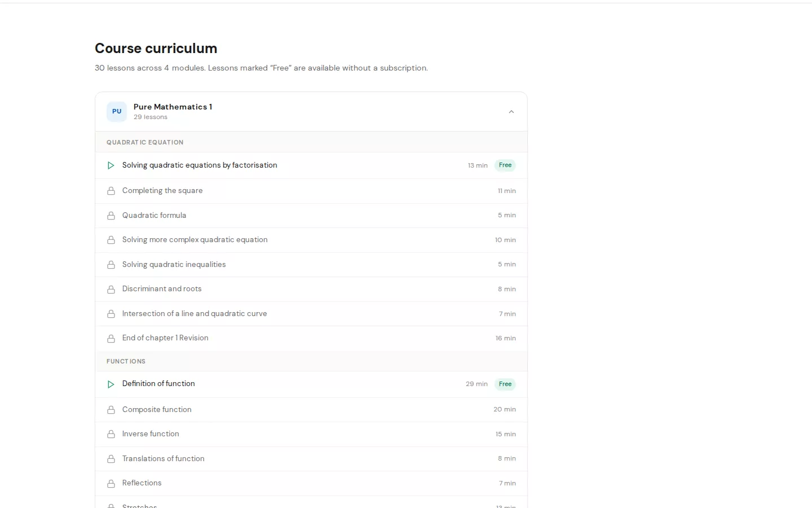Click the lock icon beside Reflections

point(111,483)
